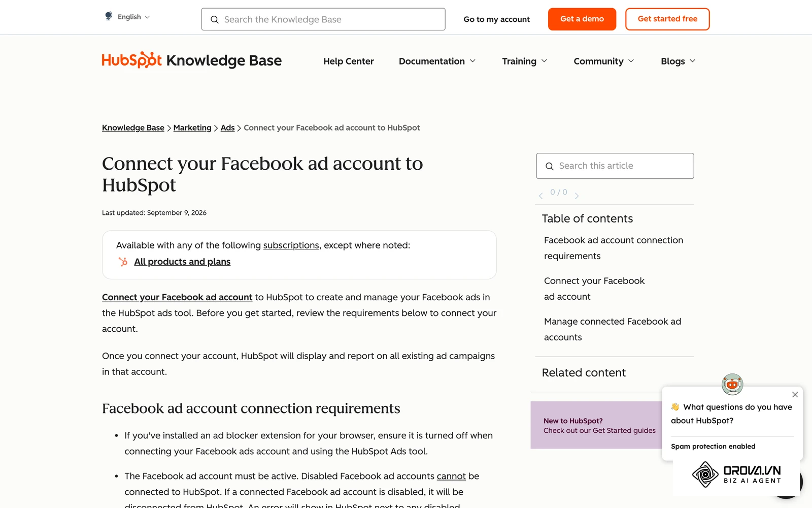The image size is (812, 508).
Task: Click the magnifier icon in Knowledge Base search
Action: [x=214, y=19]
